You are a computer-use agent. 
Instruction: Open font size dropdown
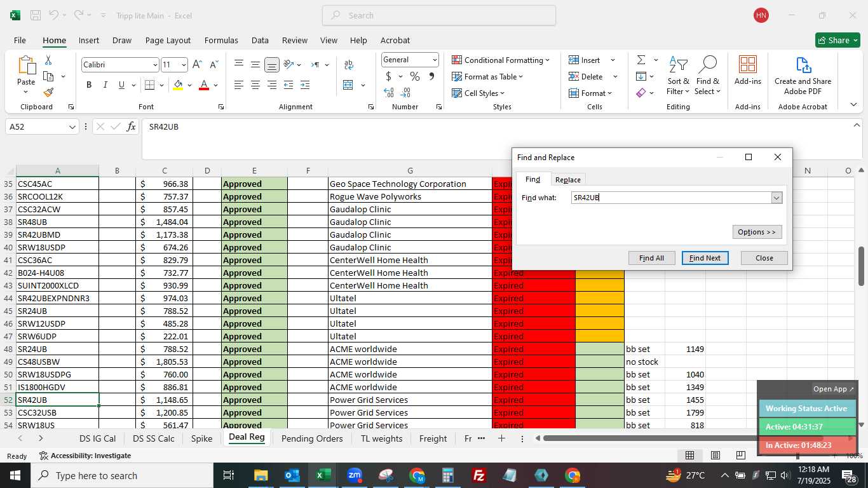184,65
